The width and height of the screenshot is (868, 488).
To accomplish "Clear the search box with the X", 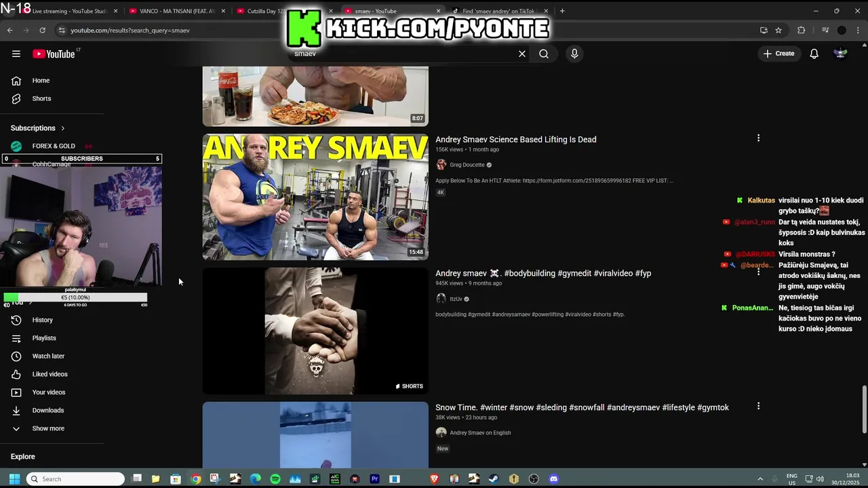I will tap(522, 54).
